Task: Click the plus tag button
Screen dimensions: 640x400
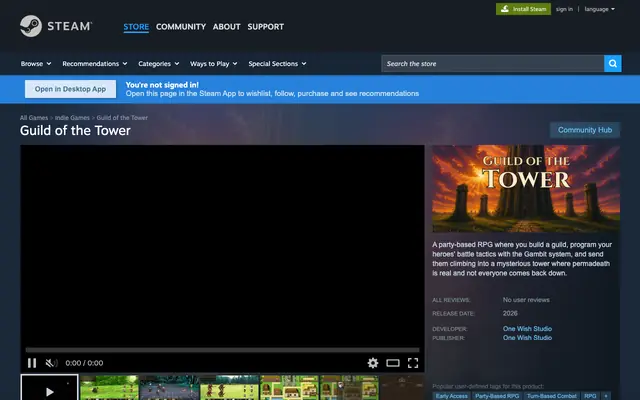Action: pyautogui.click(x=606, y=396)
